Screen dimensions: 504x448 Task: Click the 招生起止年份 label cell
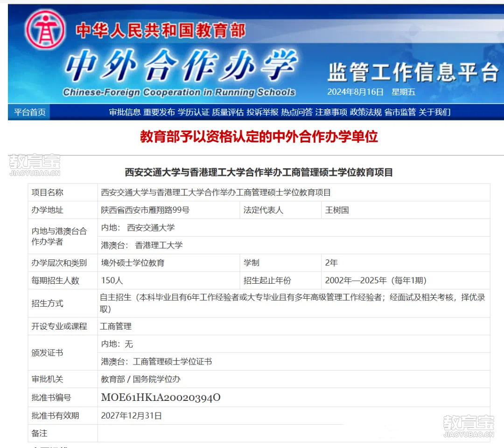pyautogui.click(x=280, y=280)
